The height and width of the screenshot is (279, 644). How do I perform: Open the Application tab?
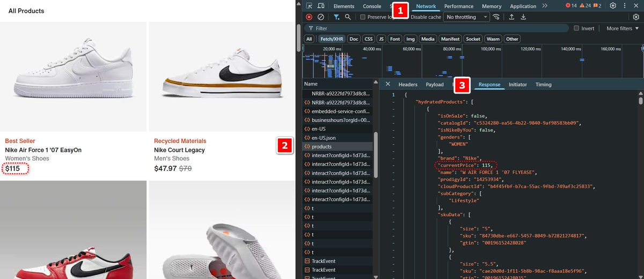coord(523,6)
